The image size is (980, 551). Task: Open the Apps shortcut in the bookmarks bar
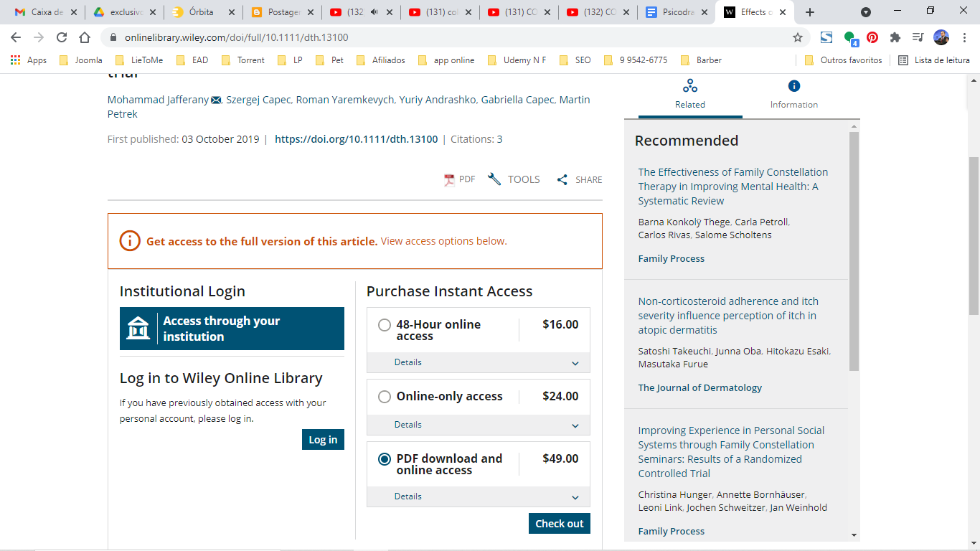pos(29,60)
